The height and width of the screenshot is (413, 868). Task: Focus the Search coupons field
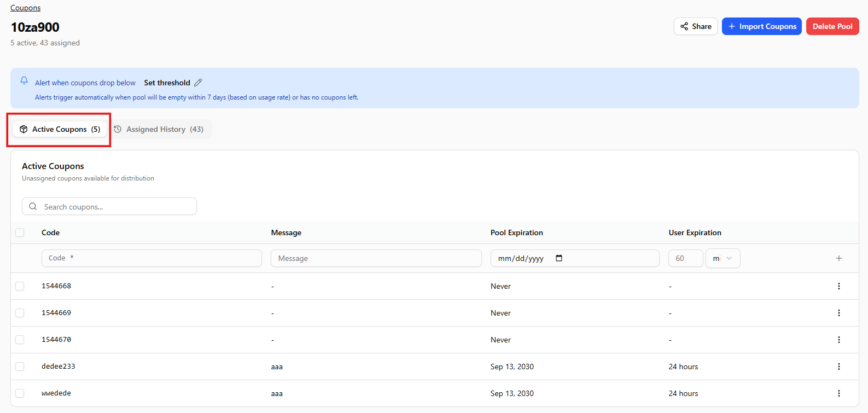pos(109,206)
